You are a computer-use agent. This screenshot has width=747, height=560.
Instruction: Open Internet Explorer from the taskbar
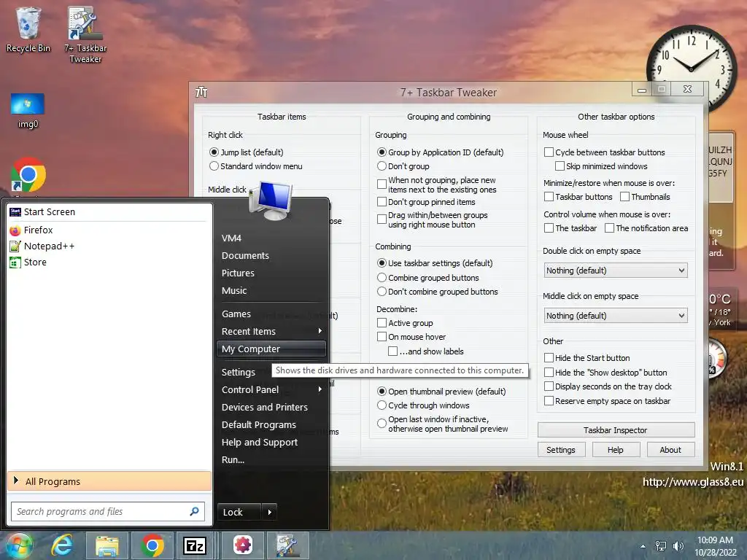click(63, 545)
